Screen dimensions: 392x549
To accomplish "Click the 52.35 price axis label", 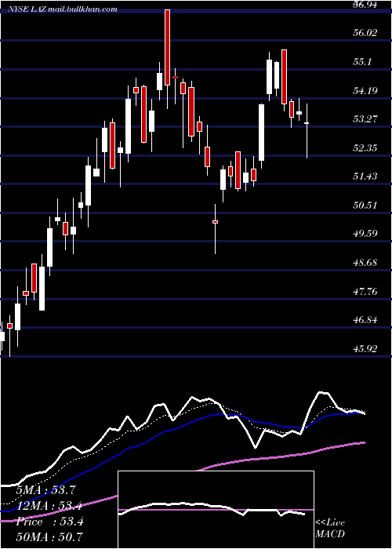I will click(x=365, y=147).
